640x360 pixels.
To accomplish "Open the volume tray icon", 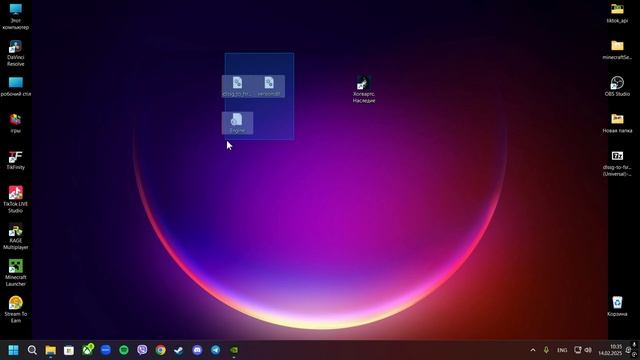I will (x=588, y=350).
